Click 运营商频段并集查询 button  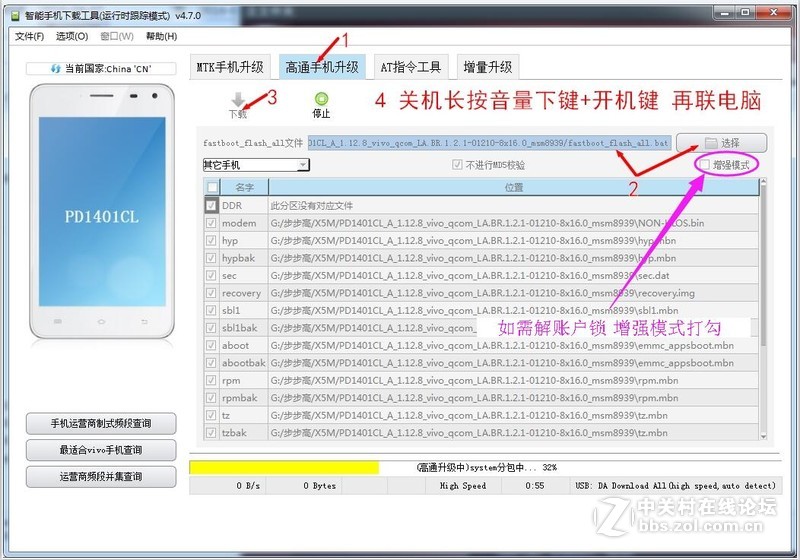coord(101,476)
